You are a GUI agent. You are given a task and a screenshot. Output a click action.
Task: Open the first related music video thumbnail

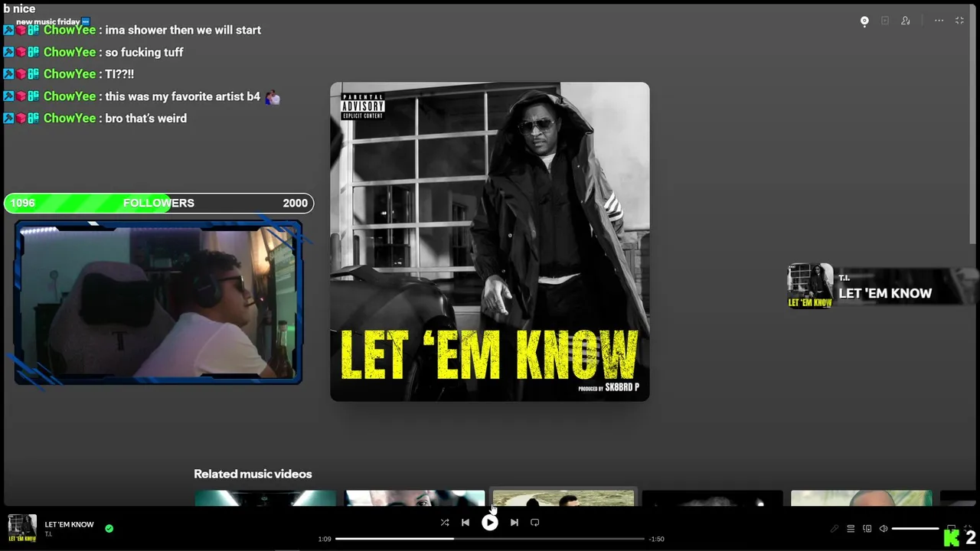265,498
